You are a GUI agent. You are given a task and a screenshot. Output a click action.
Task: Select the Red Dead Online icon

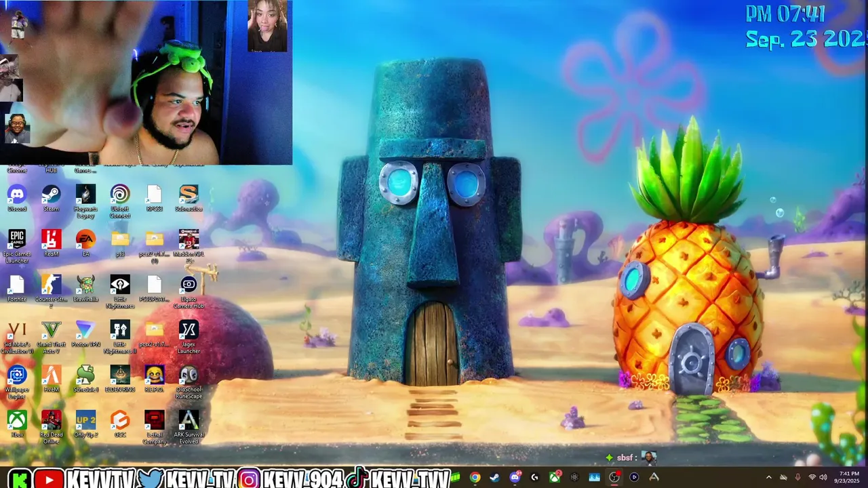coord(51,428)
